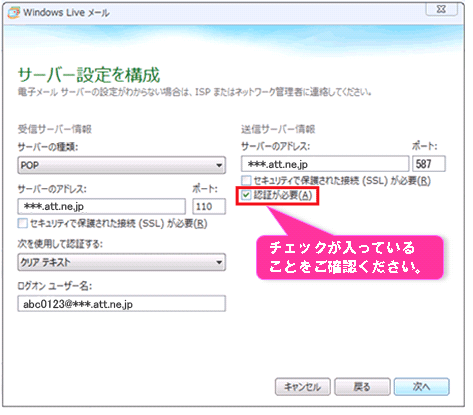Click dropdown arrow of server type combo
Screen dimensions: 473x415
[219, 165]
